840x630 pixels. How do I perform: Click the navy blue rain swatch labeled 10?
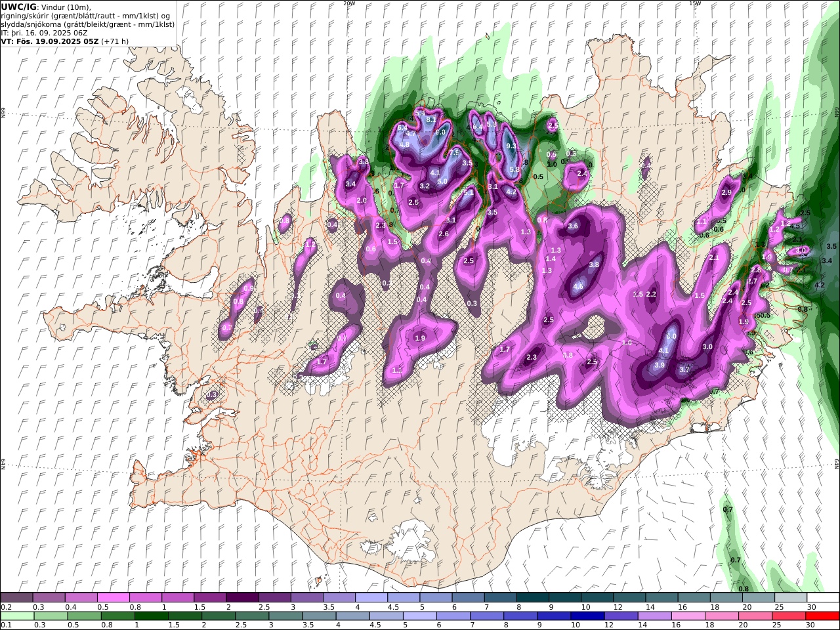(587, 616)
